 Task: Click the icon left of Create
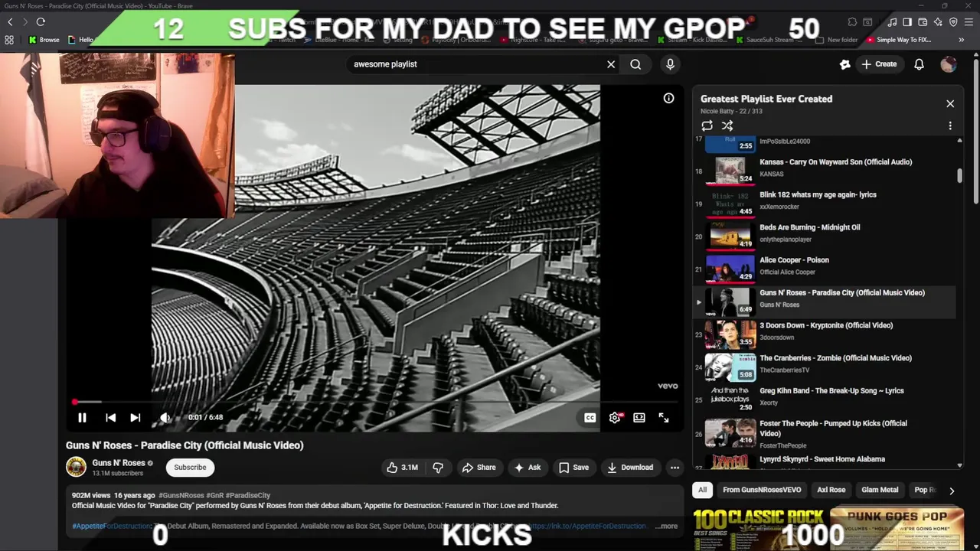pyautogui.click(x=844, y=64)
